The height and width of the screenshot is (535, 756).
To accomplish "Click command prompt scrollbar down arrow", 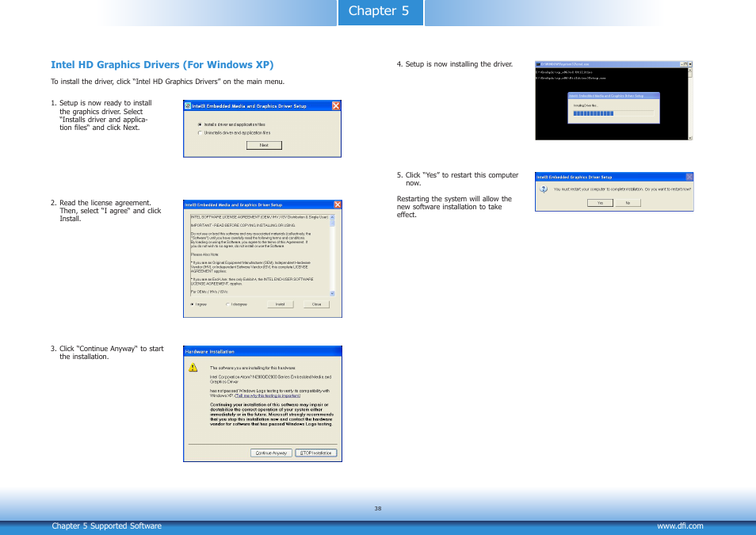I will 690,138.
